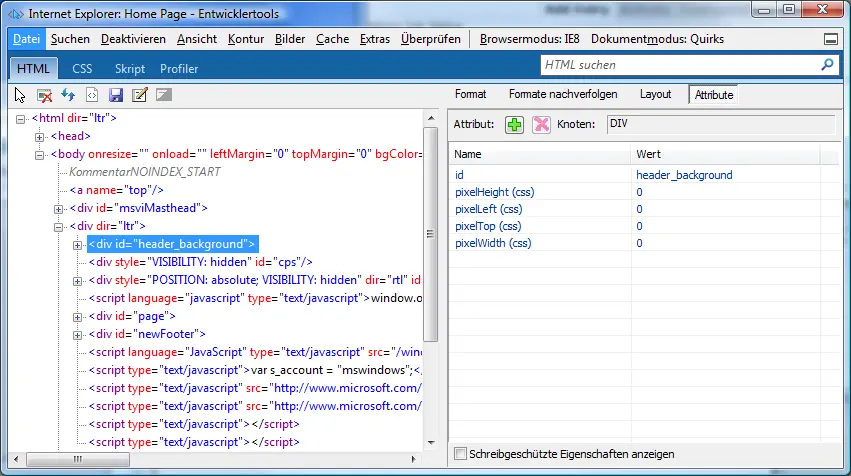Image resolution: width=851 pixels, height=476 pixels.
Task: Open the Kontur menu
Action: point(245,39)
